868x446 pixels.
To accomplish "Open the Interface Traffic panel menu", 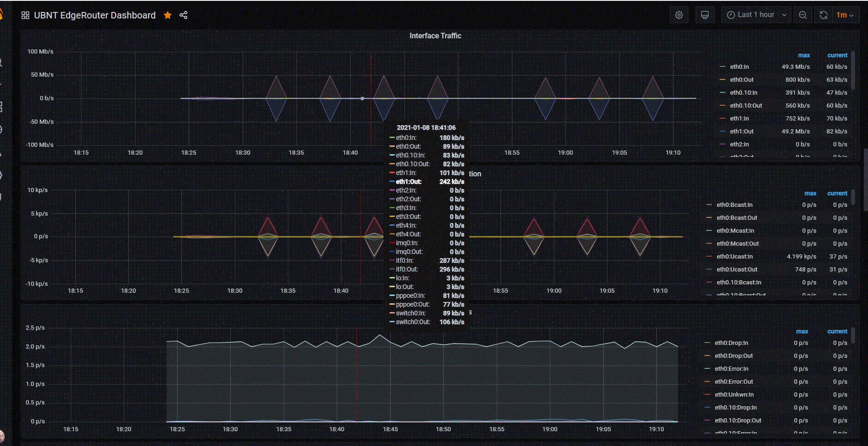I will pos(435,36).
